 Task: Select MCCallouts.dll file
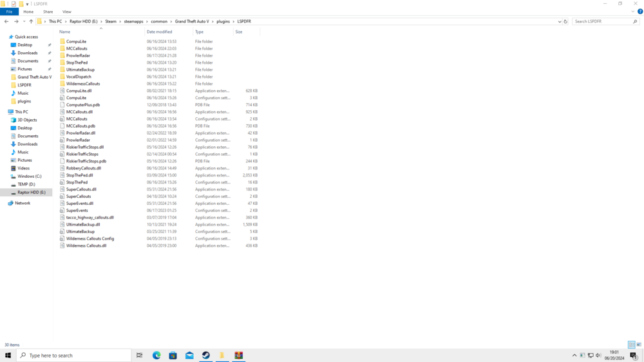click(79, 112)
